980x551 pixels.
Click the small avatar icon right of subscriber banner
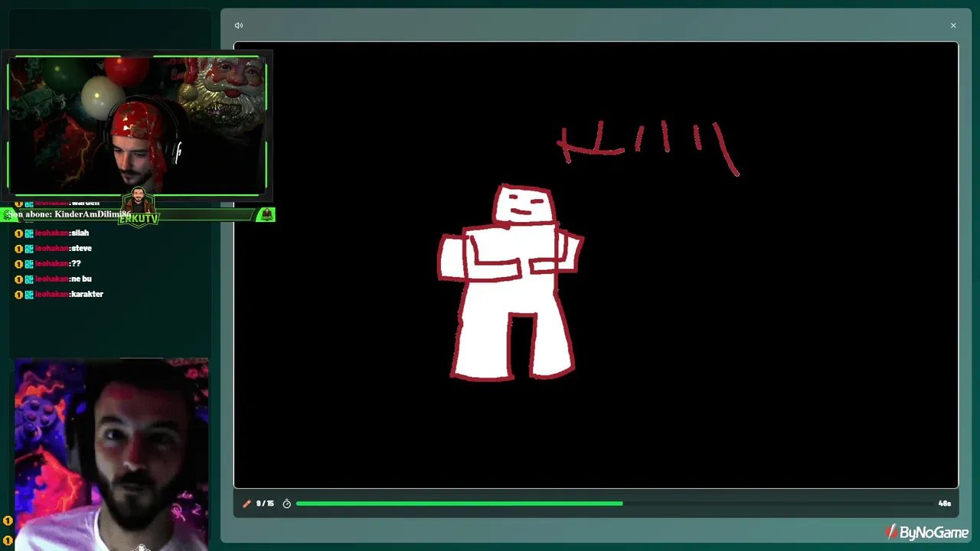(x=266, y=215)
